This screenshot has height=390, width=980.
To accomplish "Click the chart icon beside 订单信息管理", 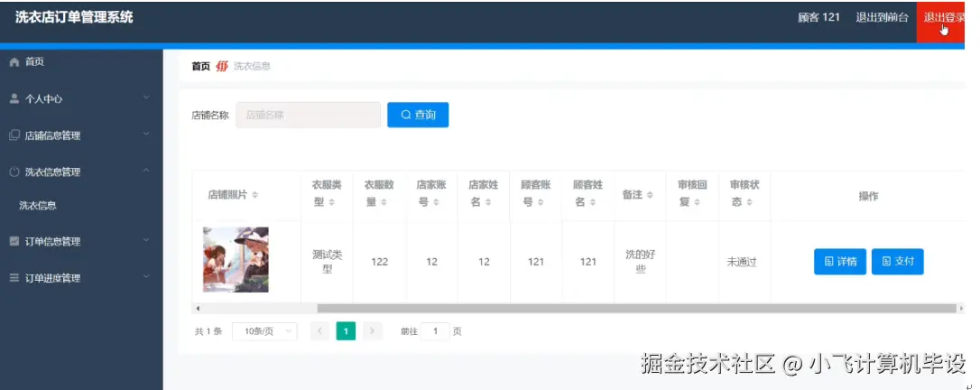I will tap(14, 241).
